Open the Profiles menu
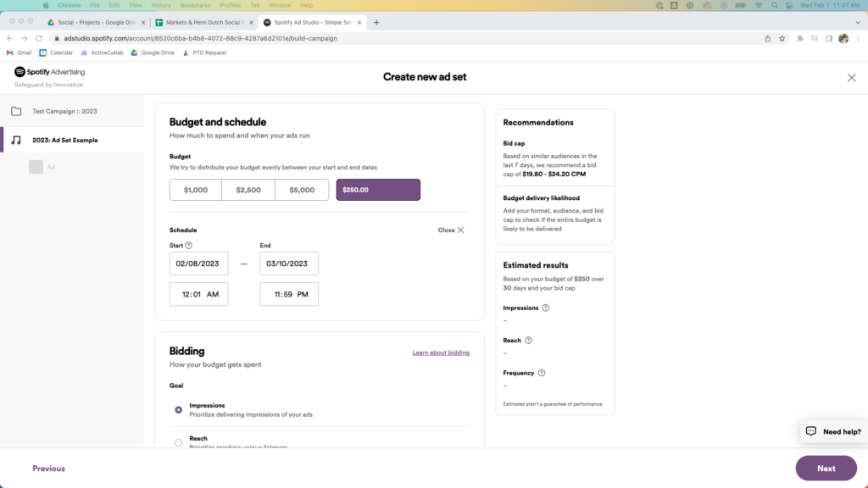 click(231, 5)
